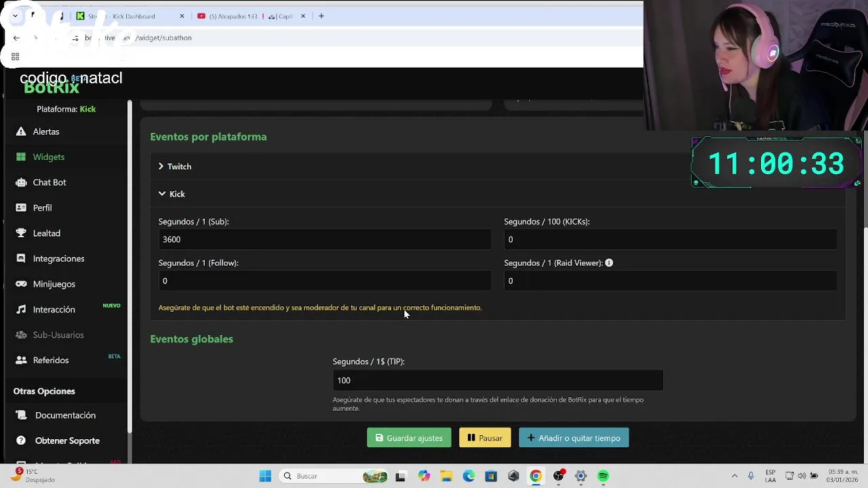Open Google Chrome from taskbar
This screenshot has height=488, width=868.
536,476
